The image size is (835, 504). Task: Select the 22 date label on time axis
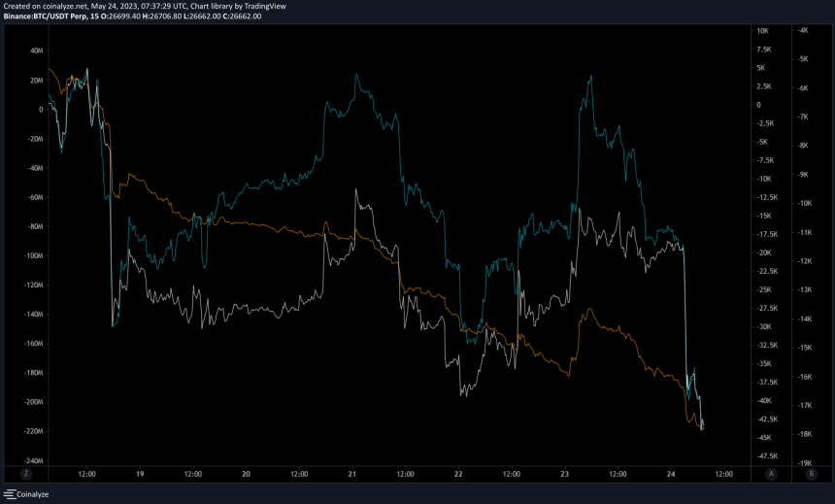coord(458,474)
